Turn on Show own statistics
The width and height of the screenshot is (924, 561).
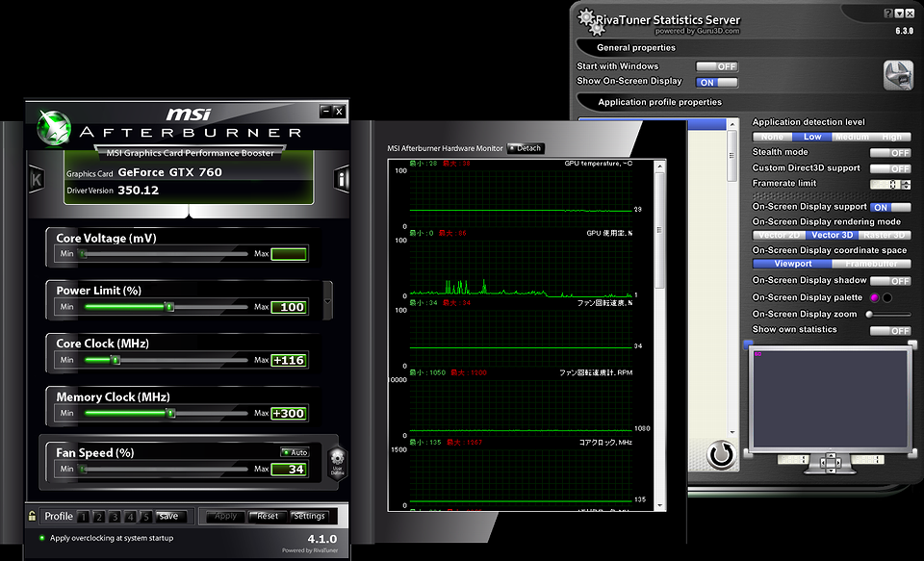click(890, 331)
